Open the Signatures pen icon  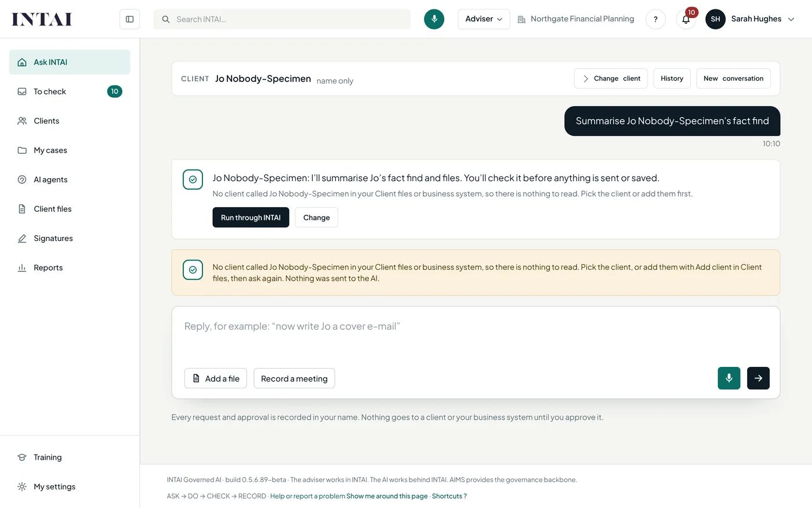click(22, 239)
